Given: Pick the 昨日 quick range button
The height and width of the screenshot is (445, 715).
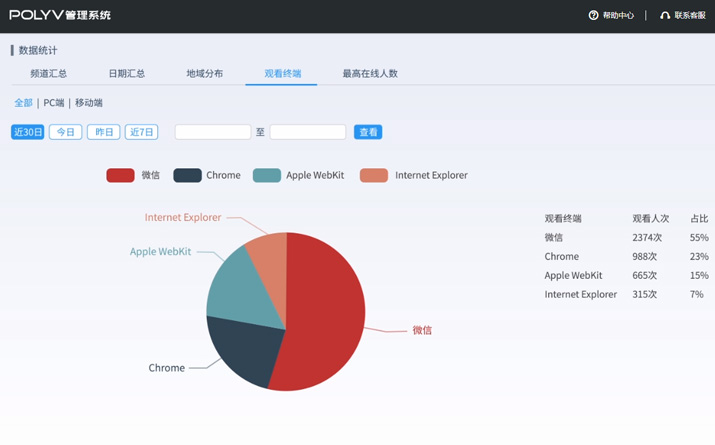Looking at the screenshot, I should coord(103,132).
